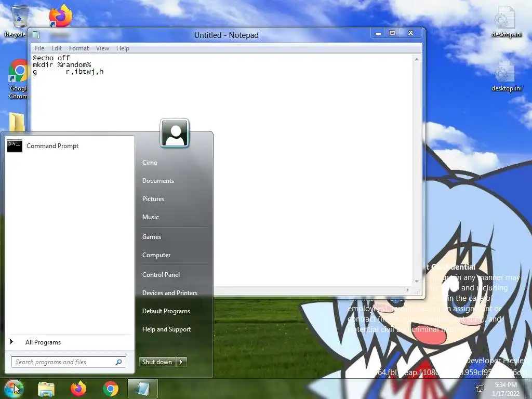
Task: Maximize the Notepad window
Action: [392, 33]
